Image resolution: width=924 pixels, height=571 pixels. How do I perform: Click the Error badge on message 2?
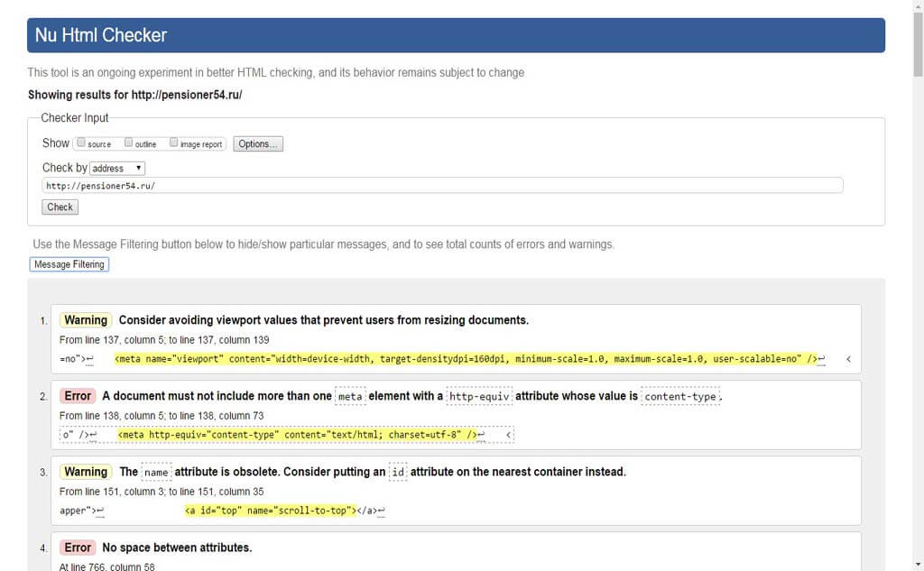pos(78,396)
